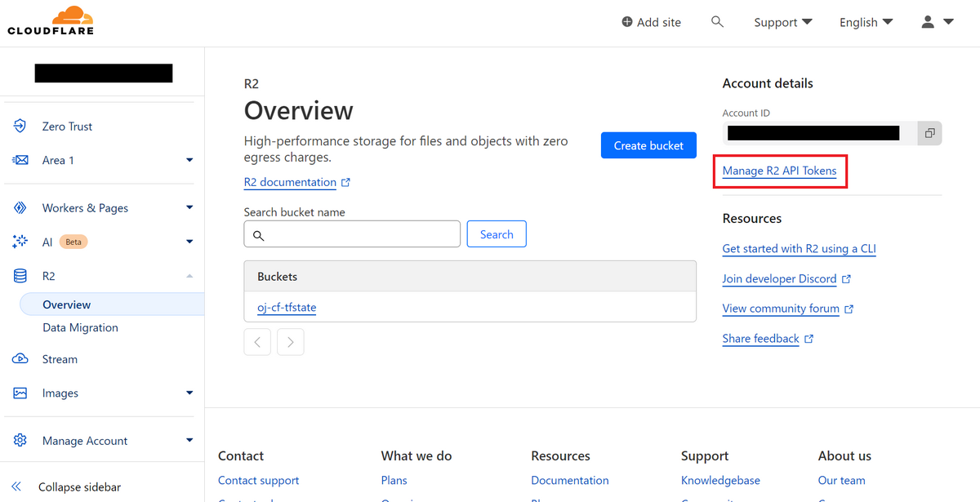
Task: Open the Stream sidebar item
Action: pyautogui.click(x=60, y=359)
